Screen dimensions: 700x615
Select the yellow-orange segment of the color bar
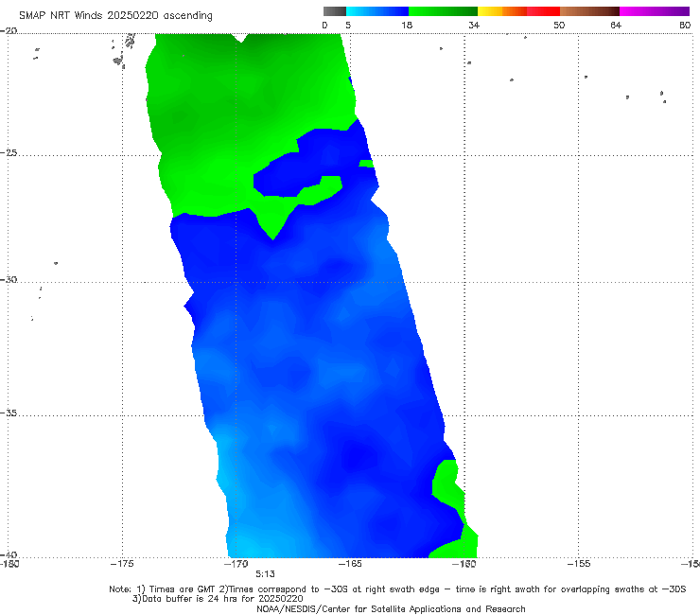click(x=502, y=11)
